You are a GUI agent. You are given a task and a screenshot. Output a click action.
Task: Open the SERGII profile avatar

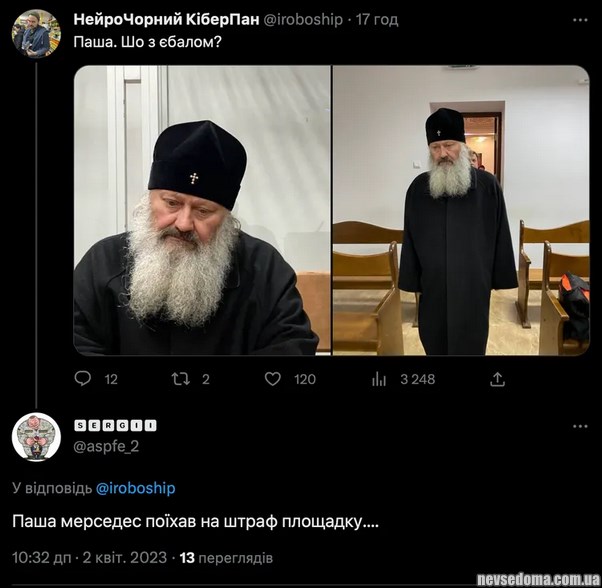click(36, 437)
